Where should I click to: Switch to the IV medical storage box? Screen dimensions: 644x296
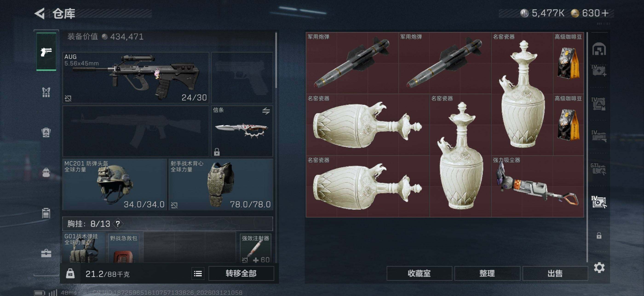coord(599,70)
